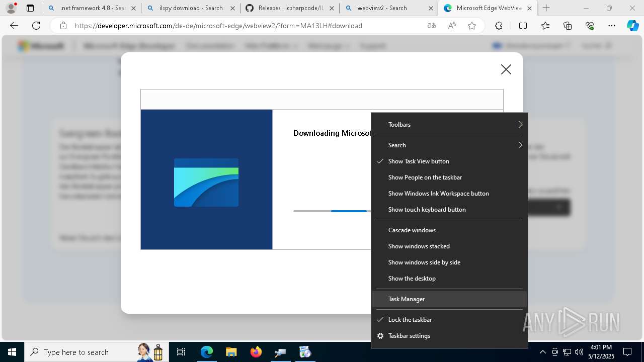Open network status tray icon
This screenshot has height=362, width=644.
(x=567, y=352)
